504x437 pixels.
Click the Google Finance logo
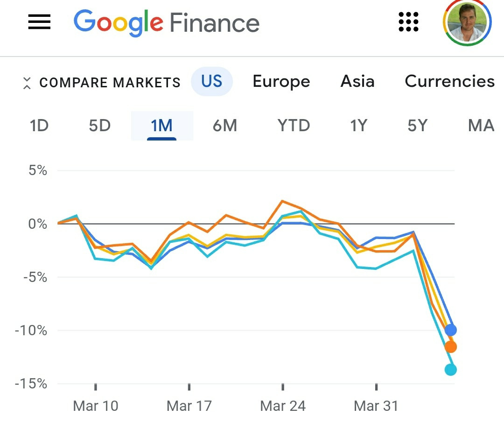pos(167,23)
